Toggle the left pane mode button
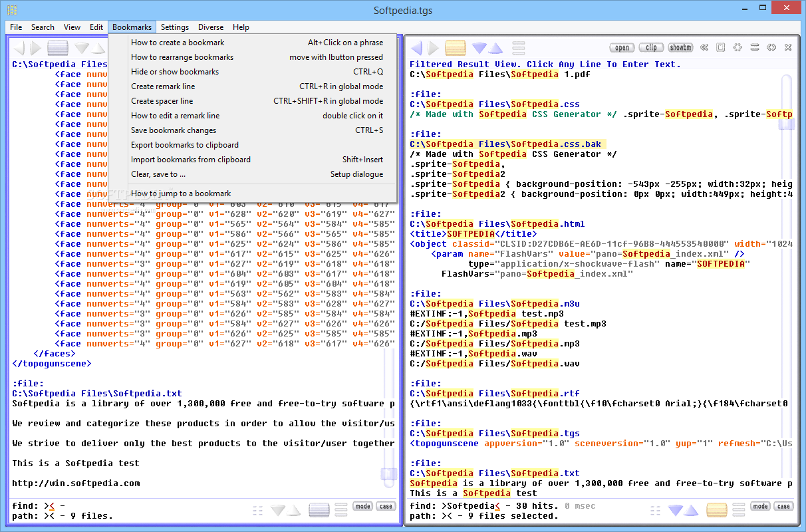 coord(362,506)
